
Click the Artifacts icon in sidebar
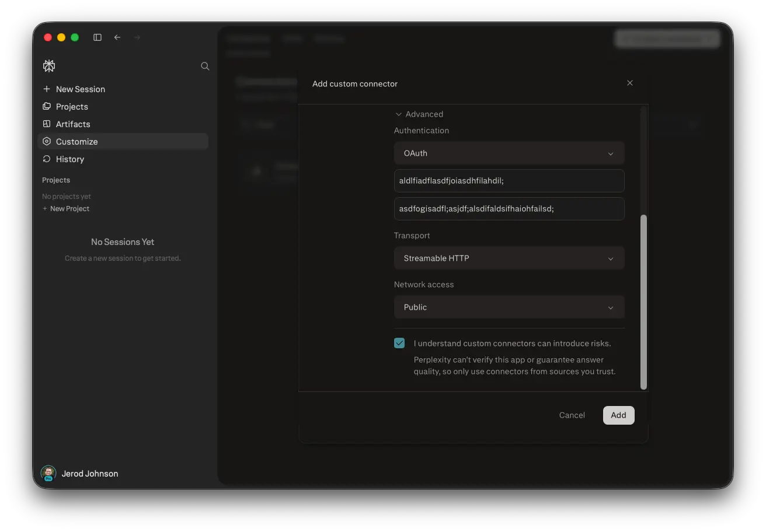pyautogui.click(x=47, y=124)
